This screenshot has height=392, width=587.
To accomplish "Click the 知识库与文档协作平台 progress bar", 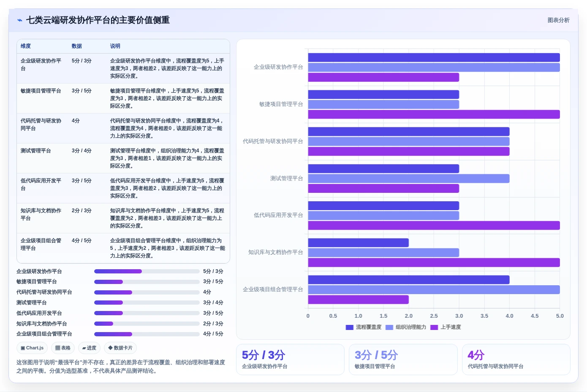I will point(147,324).
